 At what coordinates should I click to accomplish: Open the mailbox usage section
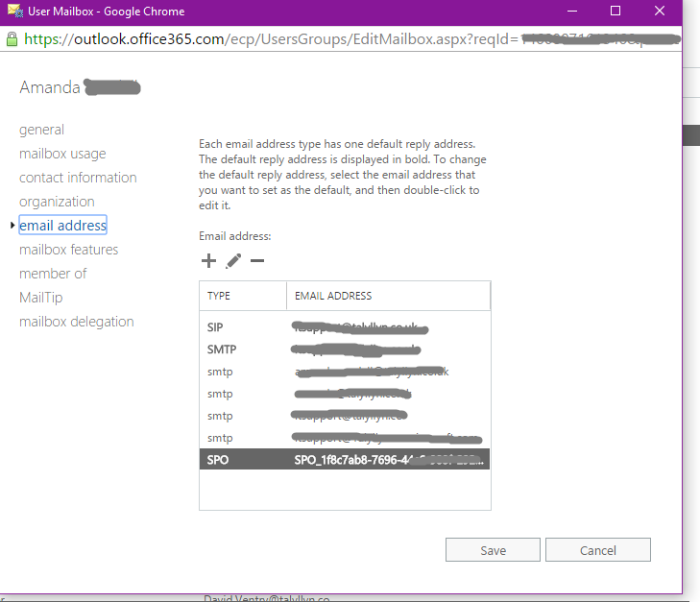click(x=62, y=154)
